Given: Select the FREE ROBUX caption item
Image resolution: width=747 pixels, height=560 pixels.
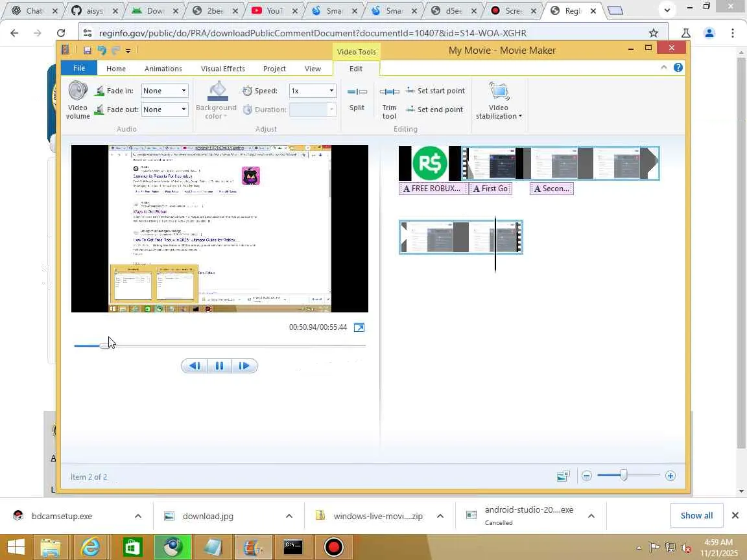Looking at the screenshot, I should tap(433, 189).
